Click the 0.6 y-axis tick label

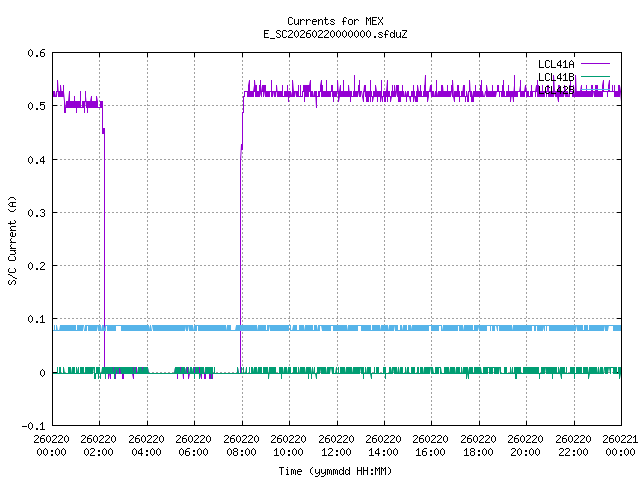(36, 53)
